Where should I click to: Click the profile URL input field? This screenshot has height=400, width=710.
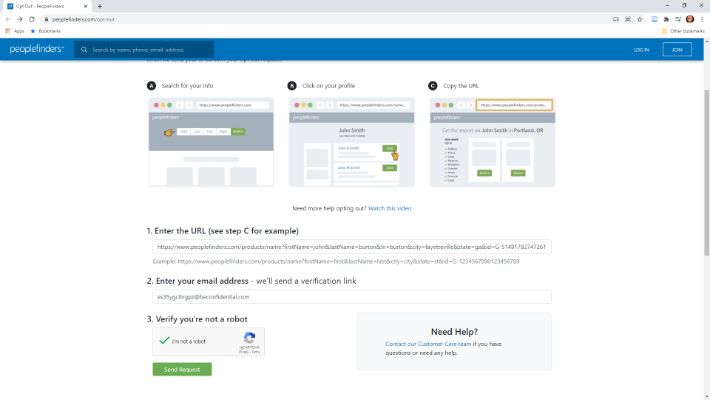(x=351, y=247)
